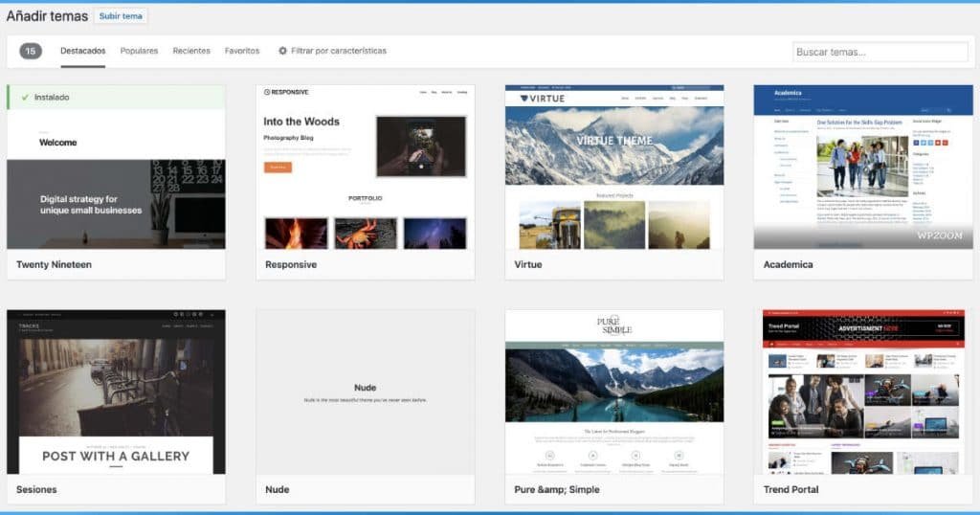
Task: Select the Nude theme preview card
Action: 365,392
